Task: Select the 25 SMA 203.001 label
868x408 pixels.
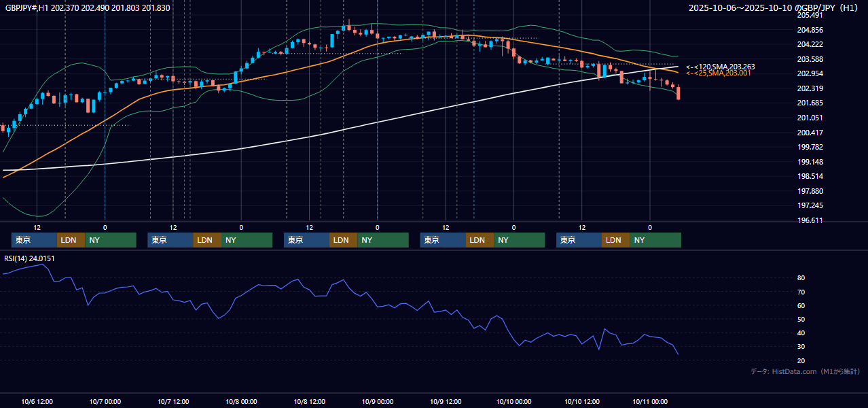Action: (x=718, y=73)
